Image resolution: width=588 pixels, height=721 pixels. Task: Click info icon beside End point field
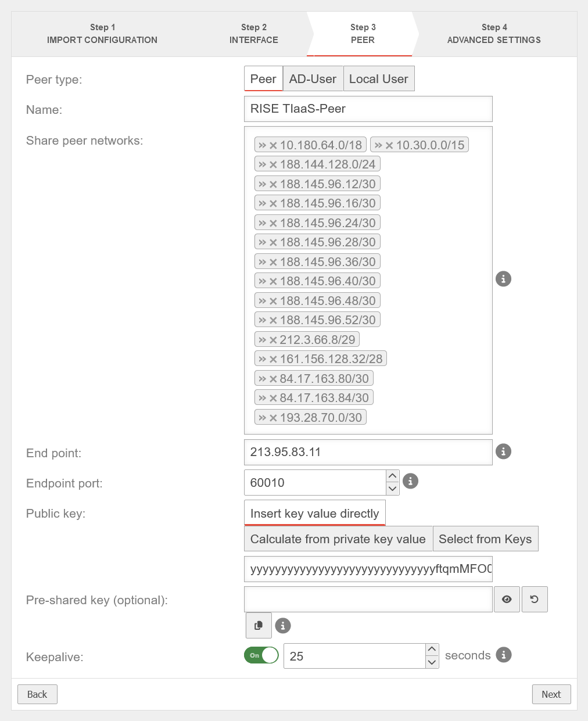click(503, 451)
